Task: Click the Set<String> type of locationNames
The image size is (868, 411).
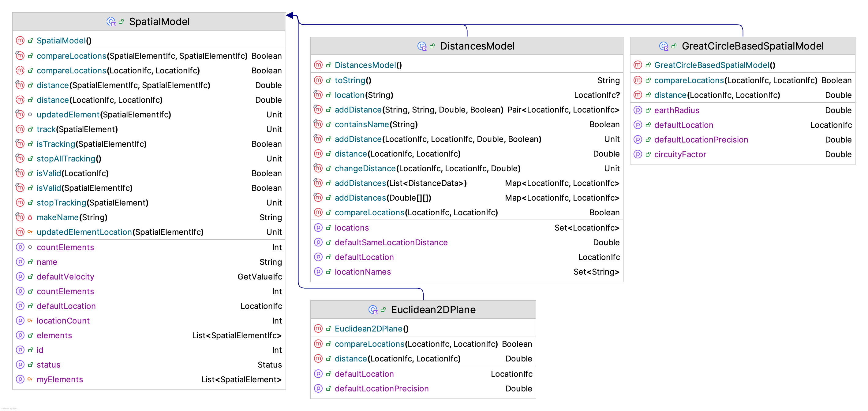Action: (597, 272)
